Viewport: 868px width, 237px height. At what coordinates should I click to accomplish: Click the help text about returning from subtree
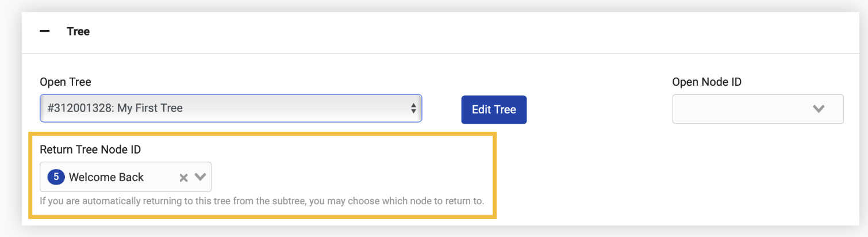point(262,202)
